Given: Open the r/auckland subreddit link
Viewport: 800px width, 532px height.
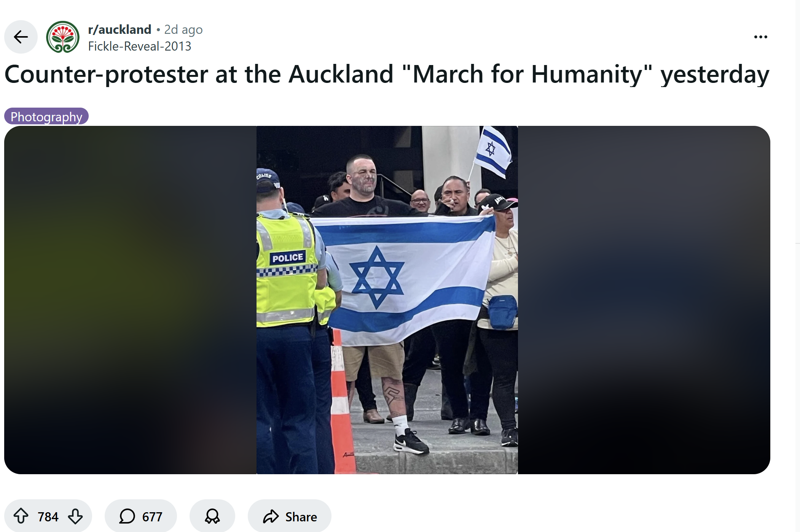Looking at the screenshot, I should tap(120, 29).
